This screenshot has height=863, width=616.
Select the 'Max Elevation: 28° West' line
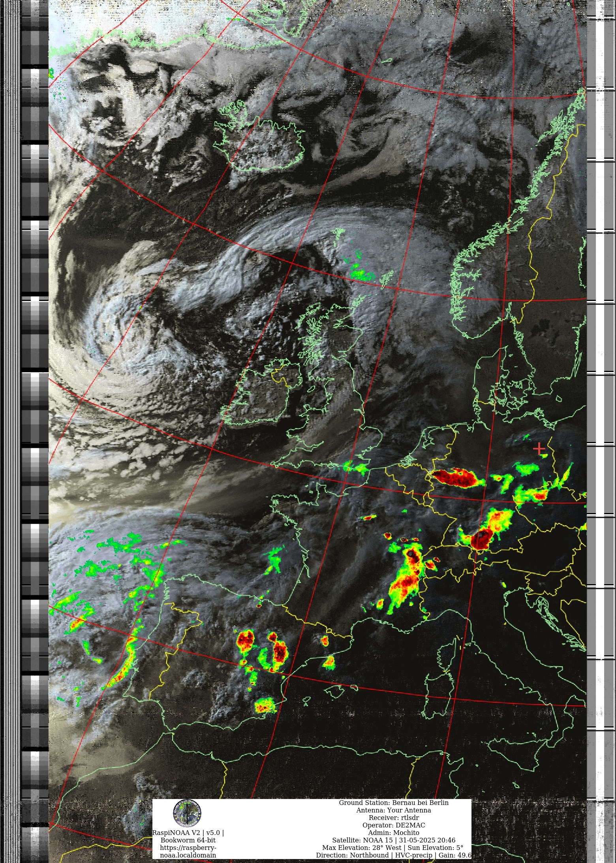pyautogui.click(x=394, y=848)
